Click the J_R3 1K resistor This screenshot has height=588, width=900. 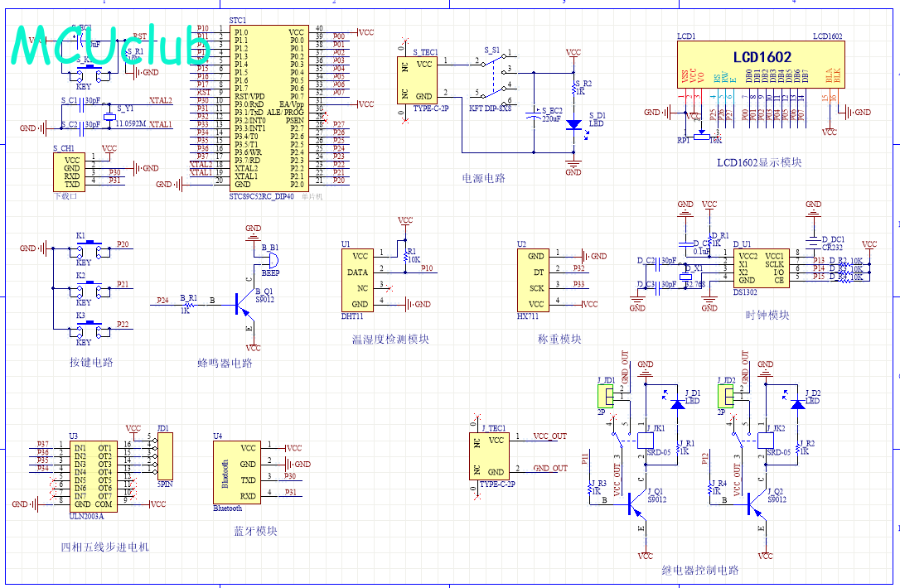click(589, 489)
